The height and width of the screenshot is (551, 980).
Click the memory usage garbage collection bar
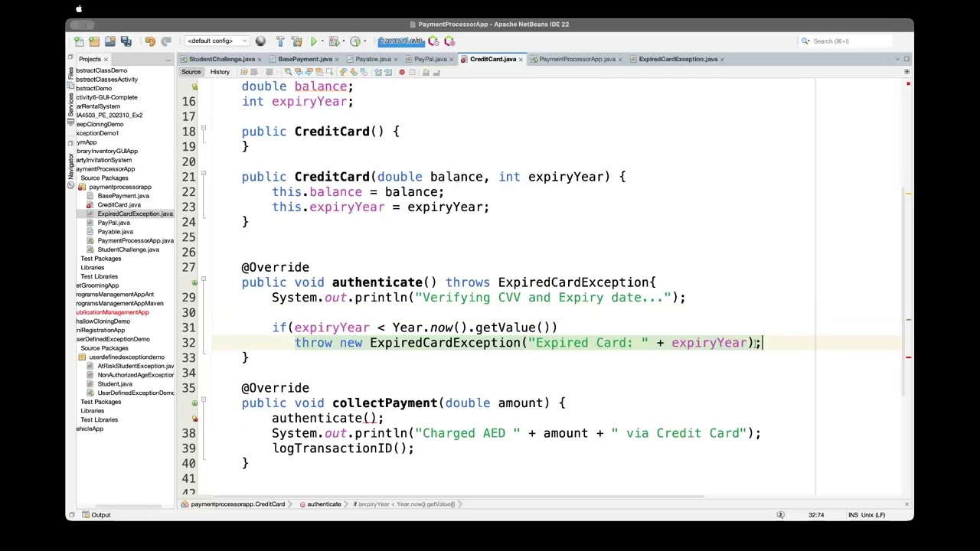coord(401,41)
